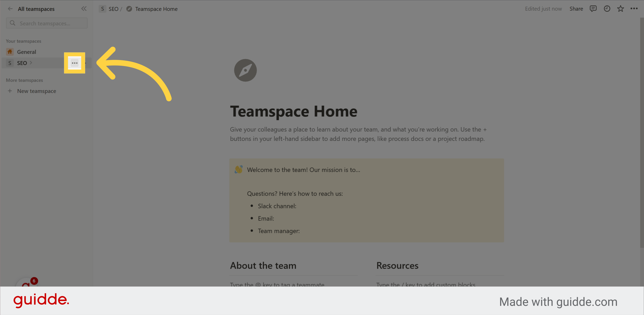Open the SEO teamspace three-dot menu
The height and width of the screenshot is (315, 644).
(x=75, y=63)
